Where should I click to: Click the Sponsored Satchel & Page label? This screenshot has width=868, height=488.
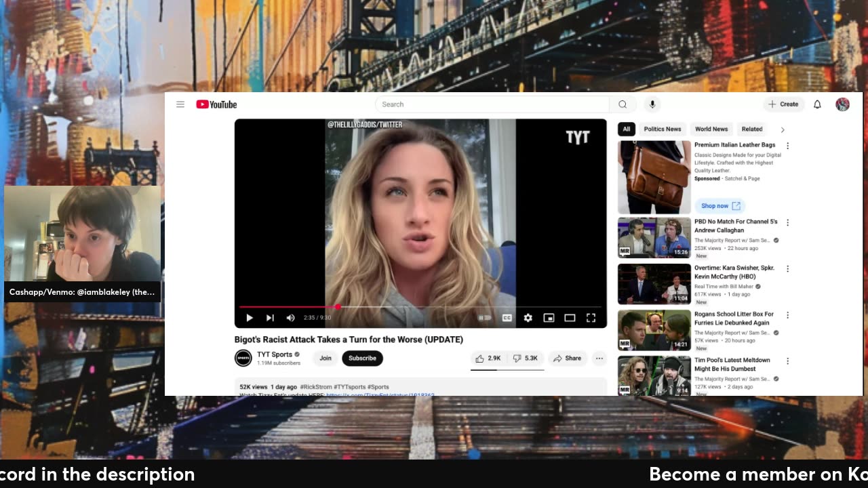click(727, 179)
